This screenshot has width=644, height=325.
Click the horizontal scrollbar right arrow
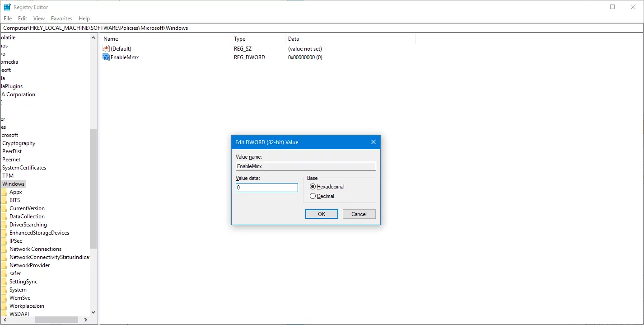pos(86,320)
